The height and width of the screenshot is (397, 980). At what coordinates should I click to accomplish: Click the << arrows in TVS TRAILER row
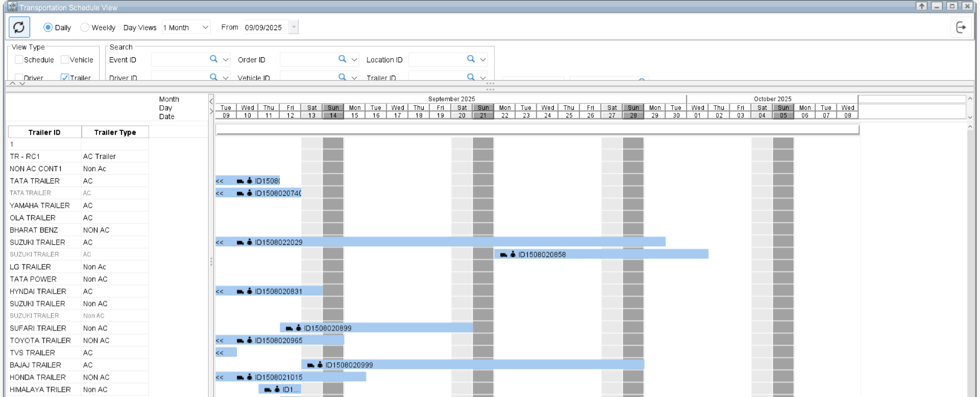(219, 353)
